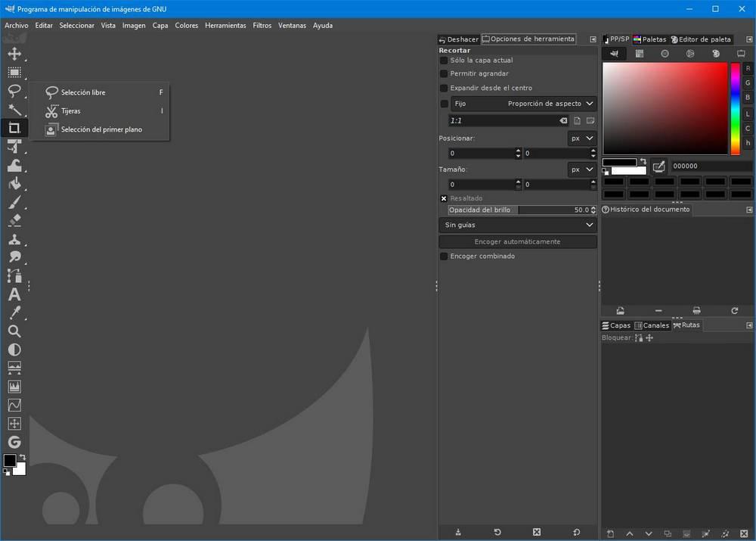Image resolution: width=756 pixels, height=541 pixels.
Task: Check Expandir desde el centro
Action: 444,88
